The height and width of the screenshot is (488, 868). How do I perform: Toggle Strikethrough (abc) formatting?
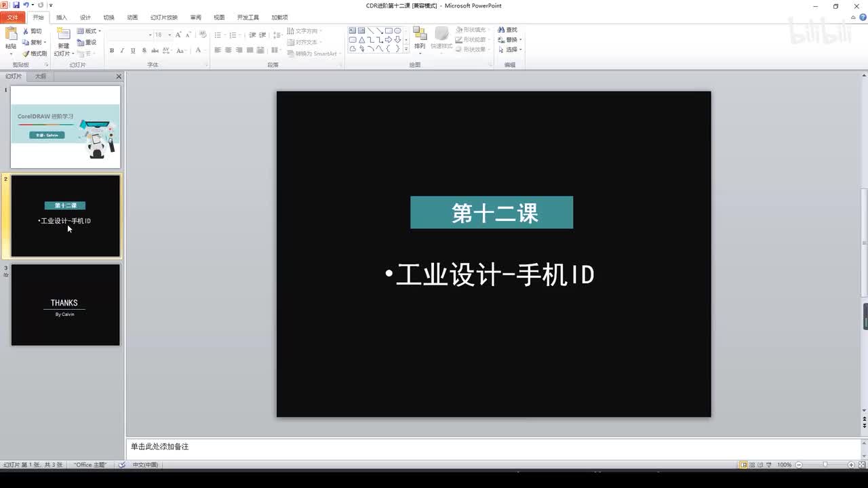(155, 50)
